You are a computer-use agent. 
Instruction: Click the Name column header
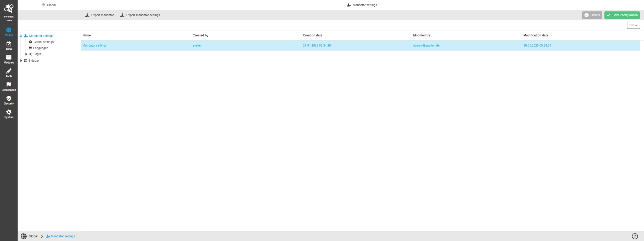click(x=86, y=35)
